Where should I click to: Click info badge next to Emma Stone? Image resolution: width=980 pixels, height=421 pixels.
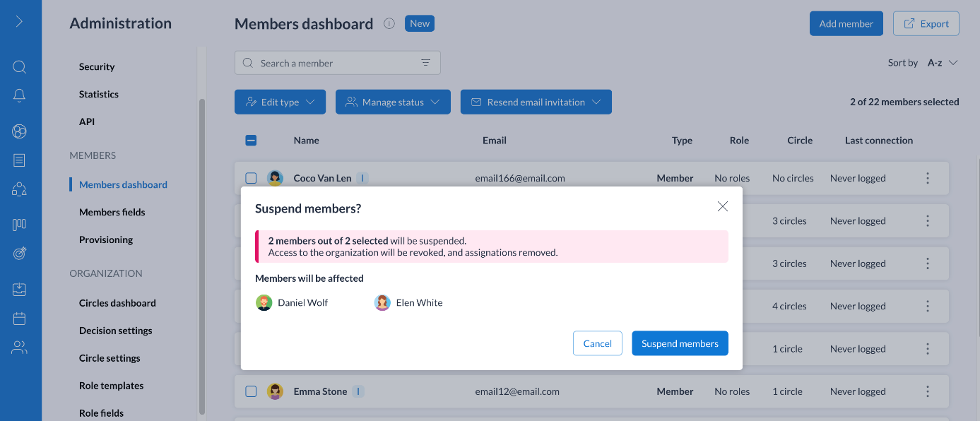click(358, 391)
